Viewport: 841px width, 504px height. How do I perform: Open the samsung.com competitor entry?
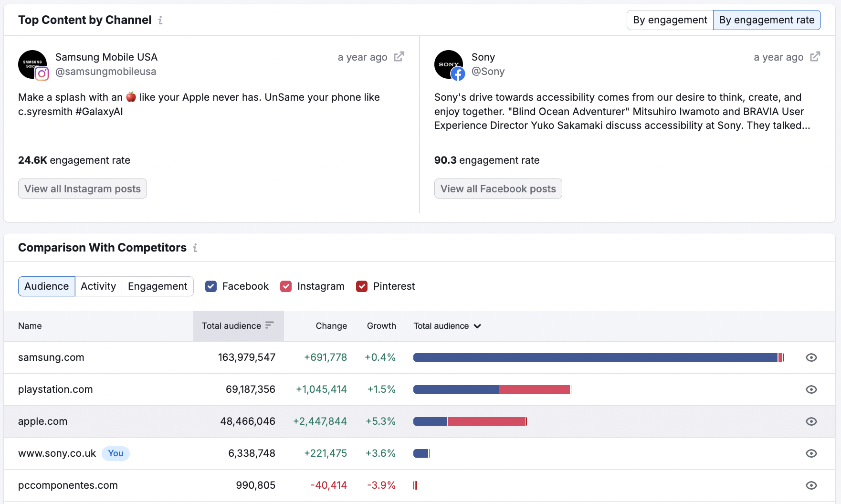(51, 357)
